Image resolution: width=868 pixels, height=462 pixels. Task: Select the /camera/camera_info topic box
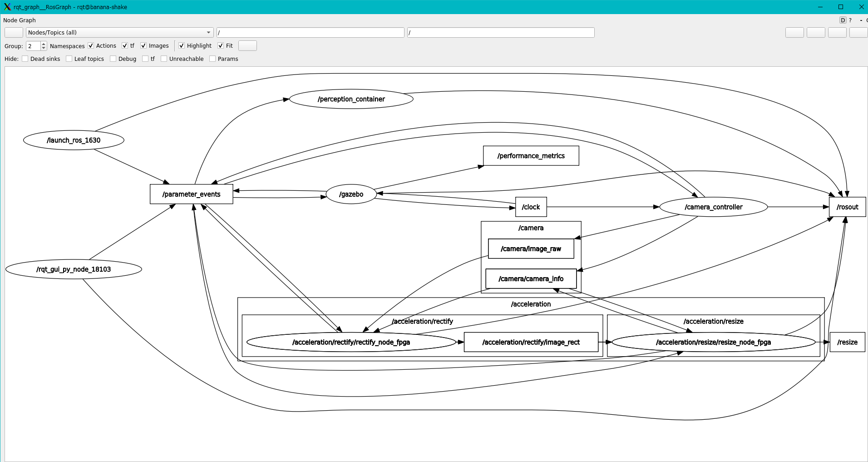tap(531, 278)
